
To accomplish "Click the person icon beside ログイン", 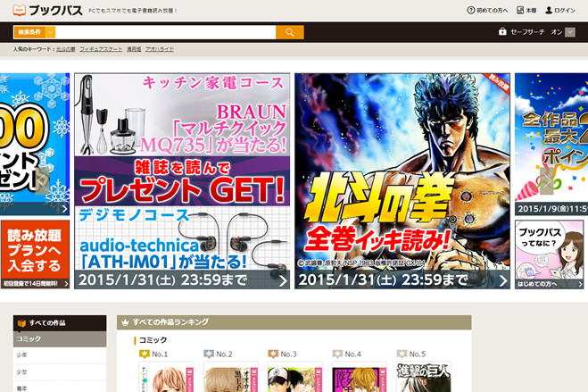I will 549,11.
